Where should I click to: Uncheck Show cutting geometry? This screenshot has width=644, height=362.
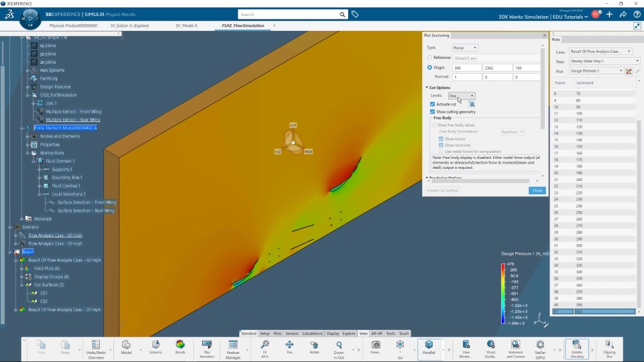[432, 112]
